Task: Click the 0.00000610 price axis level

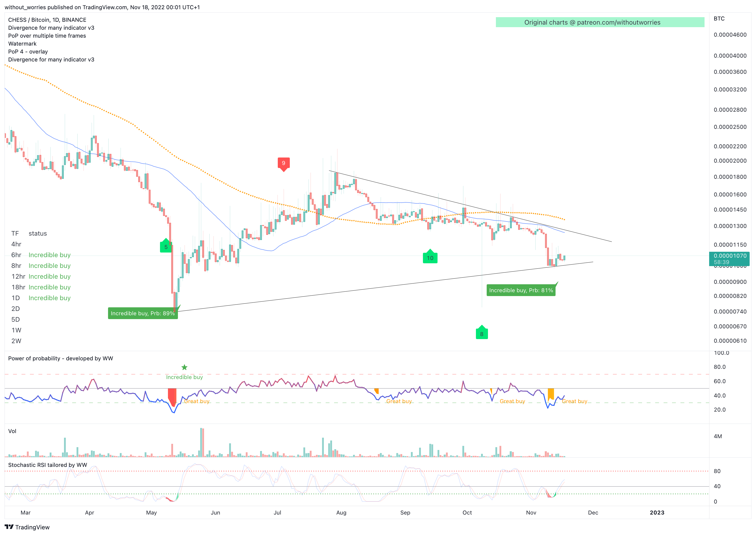Action: 730,341
